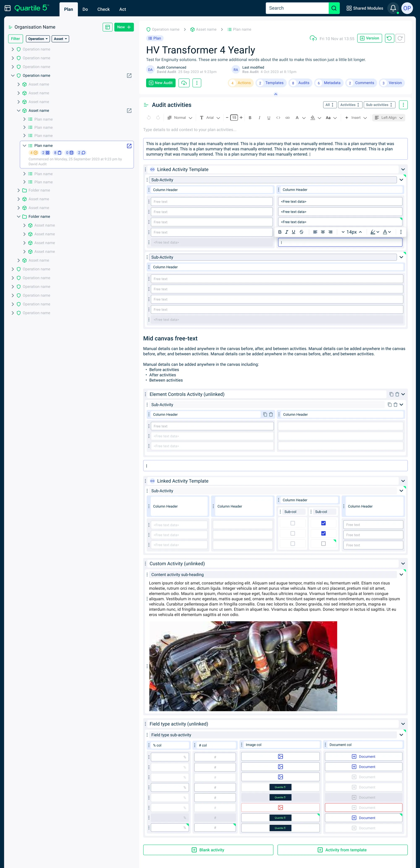420x868 pixels.
Task: Tick the top checkbox in first Sub-col
Action: (293, 523)
